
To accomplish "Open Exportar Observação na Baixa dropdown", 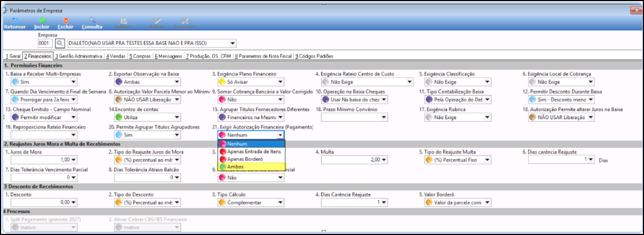I will [177, 82].
